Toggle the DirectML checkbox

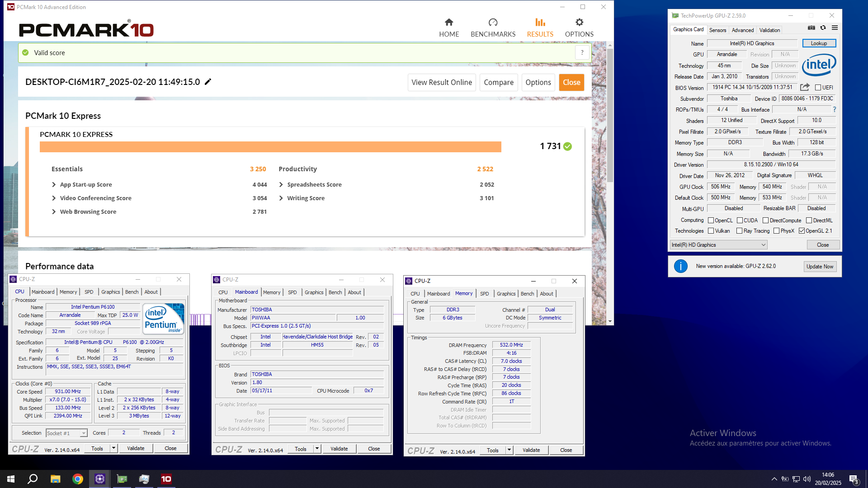pos(809,221)
